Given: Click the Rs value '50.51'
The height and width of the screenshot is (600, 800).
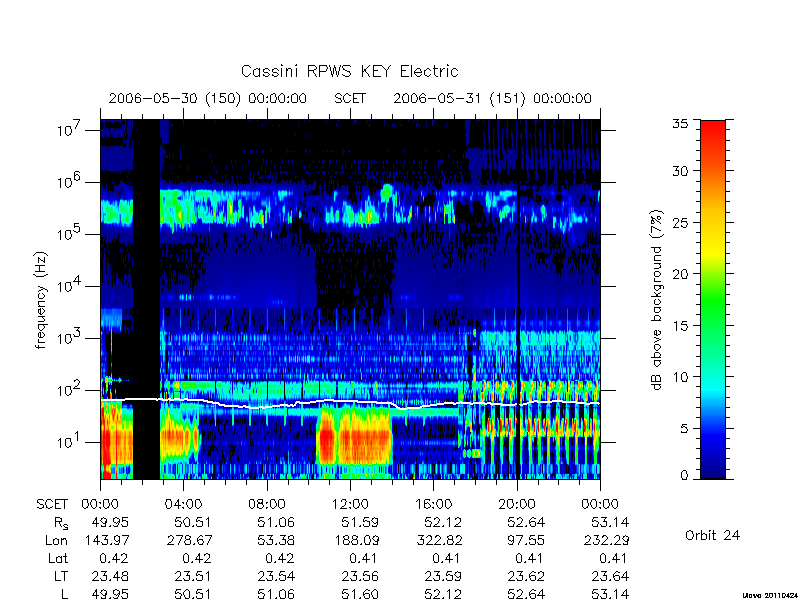Looking at the screenshot, I should coord(192,522).
